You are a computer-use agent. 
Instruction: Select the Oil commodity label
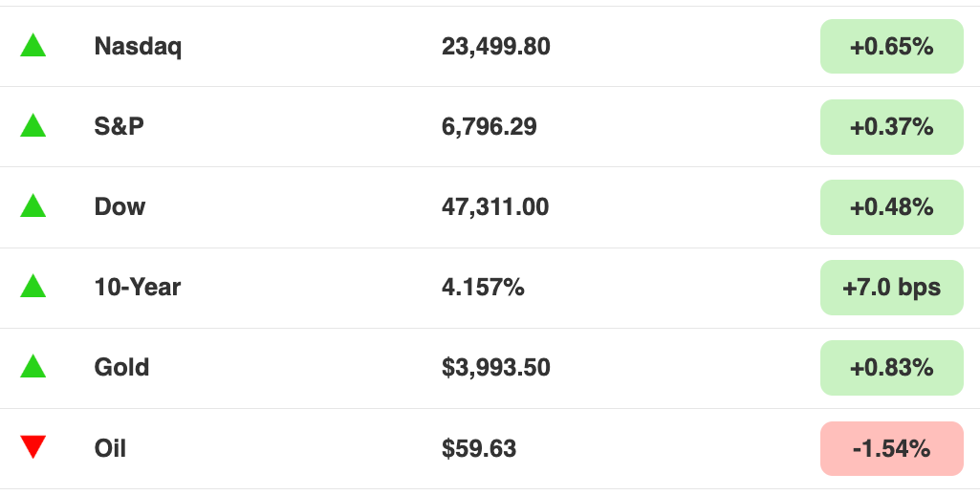pyautogui.click(x=110, y=448)
